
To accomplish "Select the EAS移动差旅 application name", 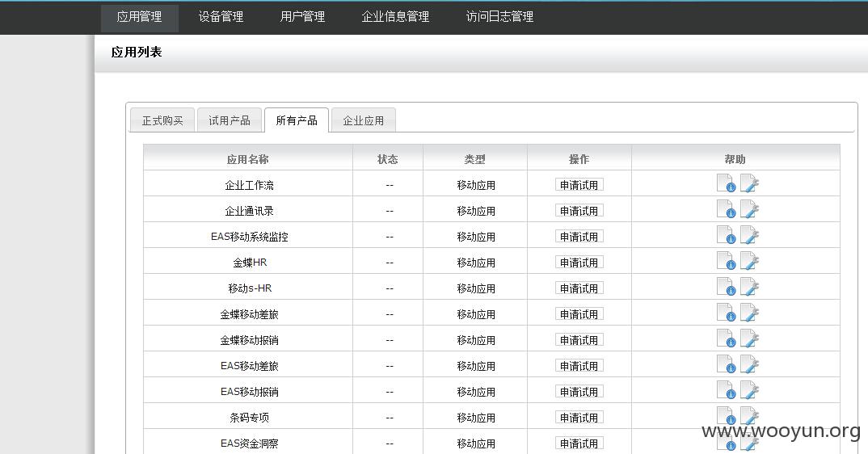I will pos(249,366).
